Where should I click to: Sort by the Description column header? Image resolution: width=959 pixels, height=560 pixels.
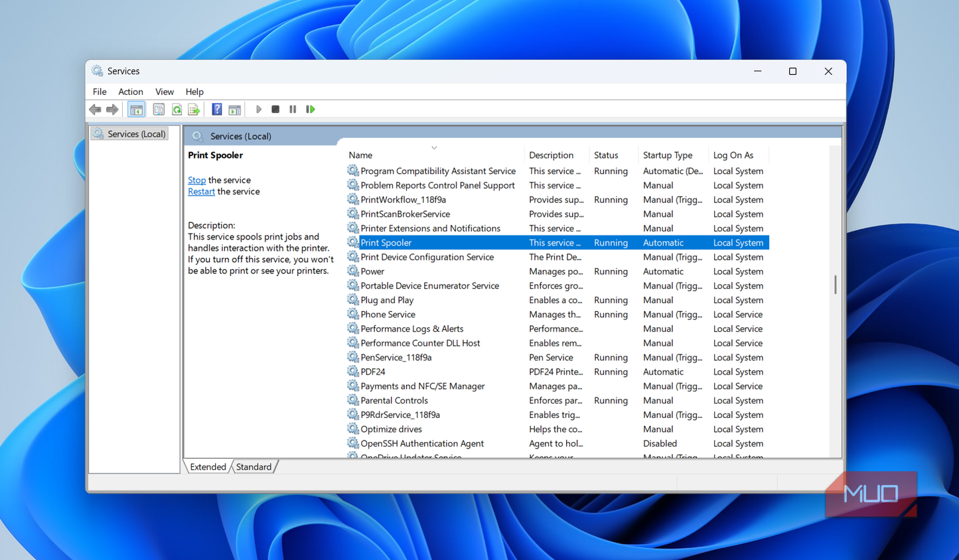coord(556,155)
